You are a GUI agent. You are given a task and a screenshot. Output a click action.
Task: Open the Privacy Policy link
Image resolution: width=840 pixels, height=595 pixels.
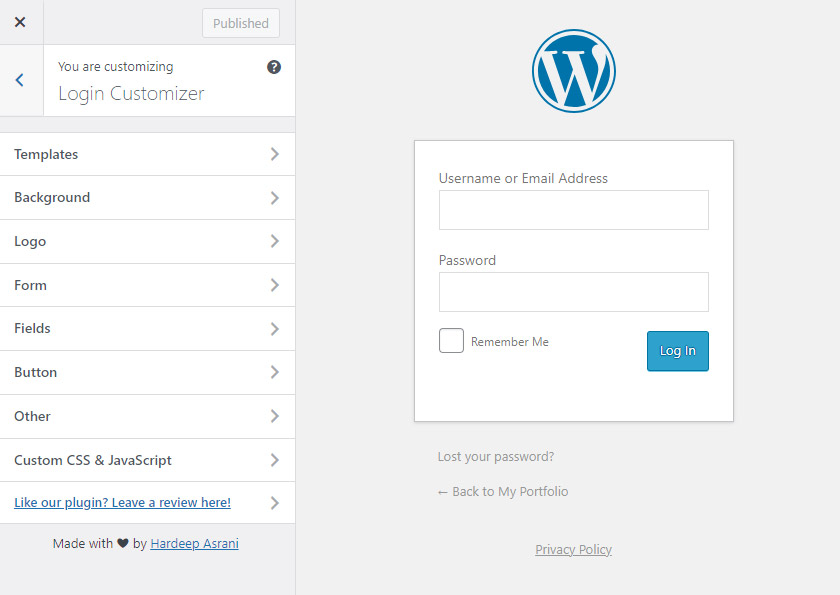[x=573, y=550]
